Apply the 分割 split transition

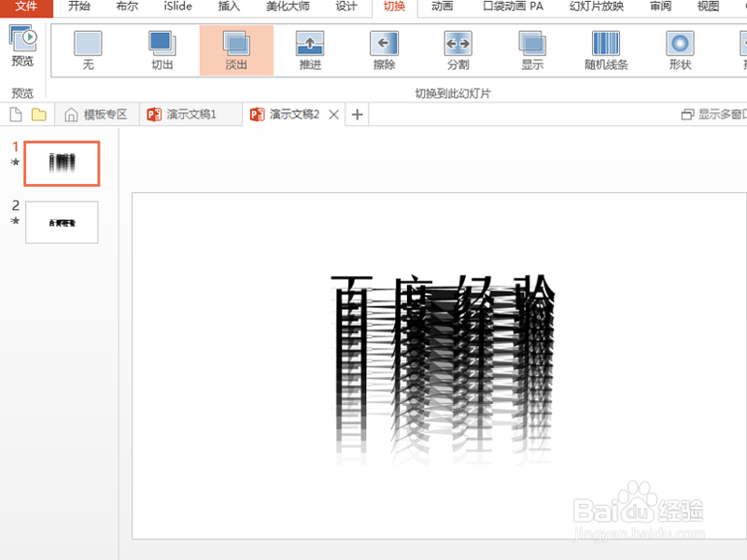(458, 50)
